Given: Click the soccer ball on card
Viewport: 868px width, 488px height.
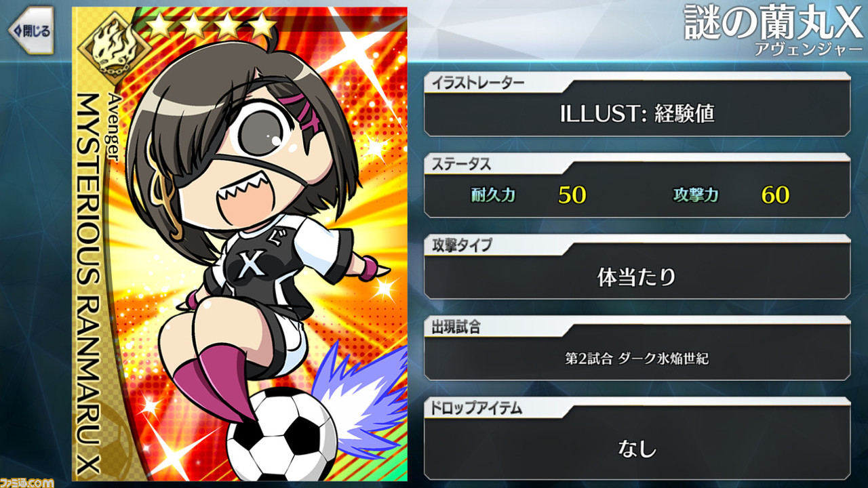Looking at the screenshot, I should click(281, 435).
